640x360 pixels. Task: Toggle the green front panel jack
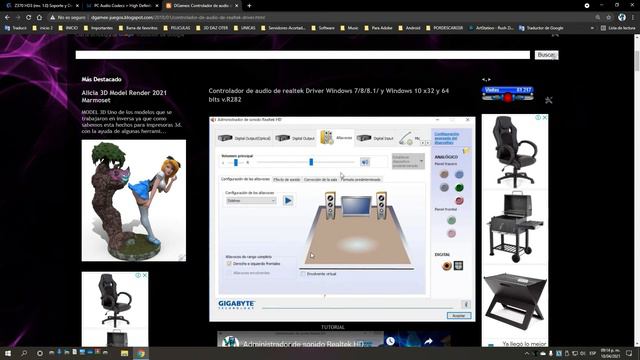point(451,221)
